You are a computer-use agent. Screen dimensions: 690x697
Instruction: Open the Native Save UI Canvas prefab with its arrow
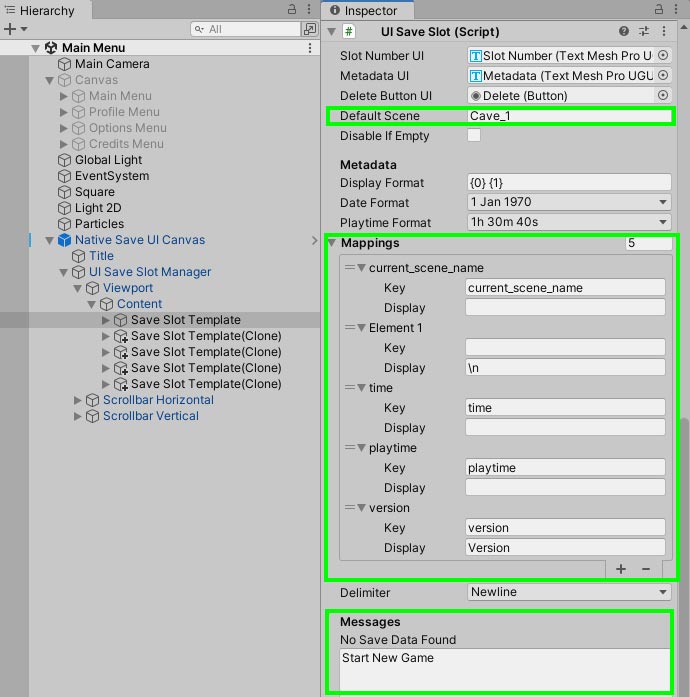coord(314,240)
